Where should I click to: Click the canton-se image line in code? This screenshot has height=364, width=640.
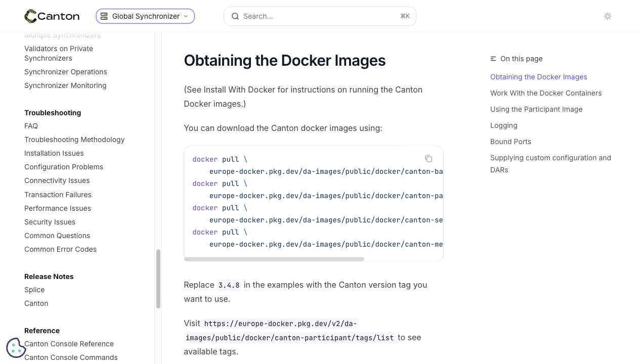326,220
